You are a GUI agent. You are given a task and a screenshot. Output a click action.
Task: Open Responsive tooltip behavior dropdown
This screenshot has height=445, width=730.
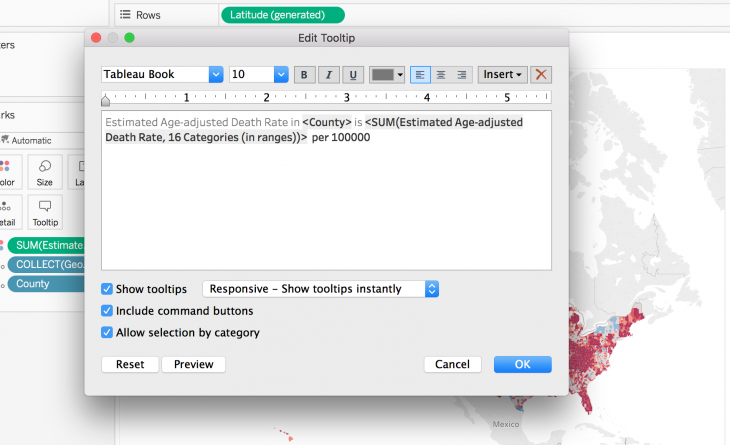[321, 289]
